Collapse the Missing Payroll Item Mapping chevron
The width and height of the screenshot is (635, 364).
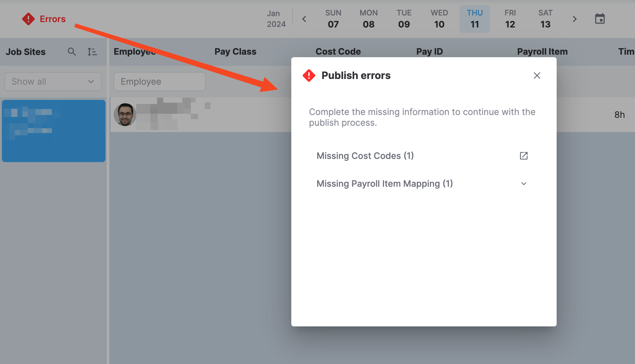[x=524, y=183]
